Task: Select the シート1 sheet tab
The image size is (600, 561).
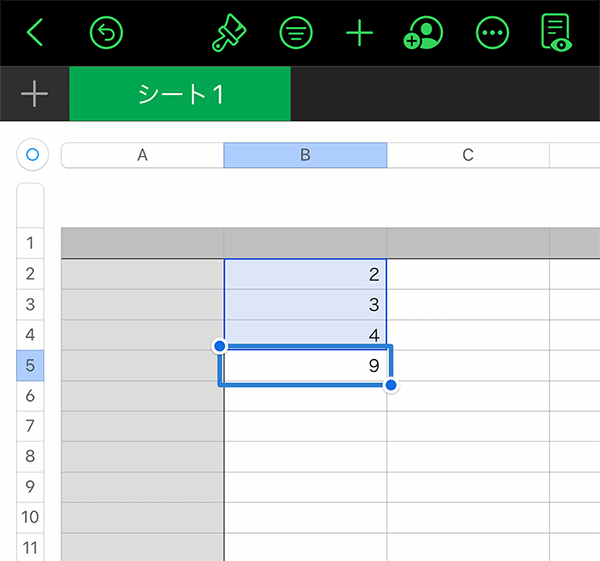Action: point(180,94)
